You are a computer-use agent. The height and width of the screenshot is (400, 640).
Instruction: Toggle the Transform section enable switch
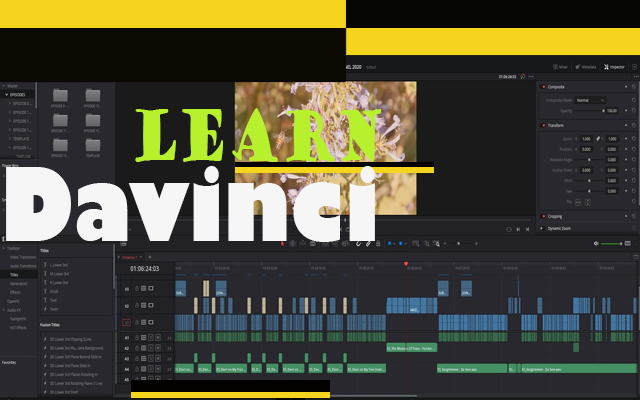tap(543, 125)
